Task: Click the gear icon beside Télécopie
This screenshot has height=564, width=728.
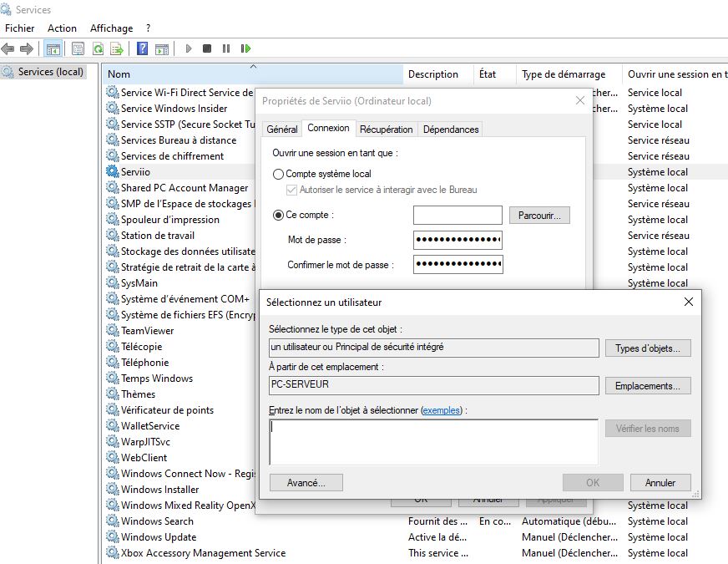Action: 113,346
